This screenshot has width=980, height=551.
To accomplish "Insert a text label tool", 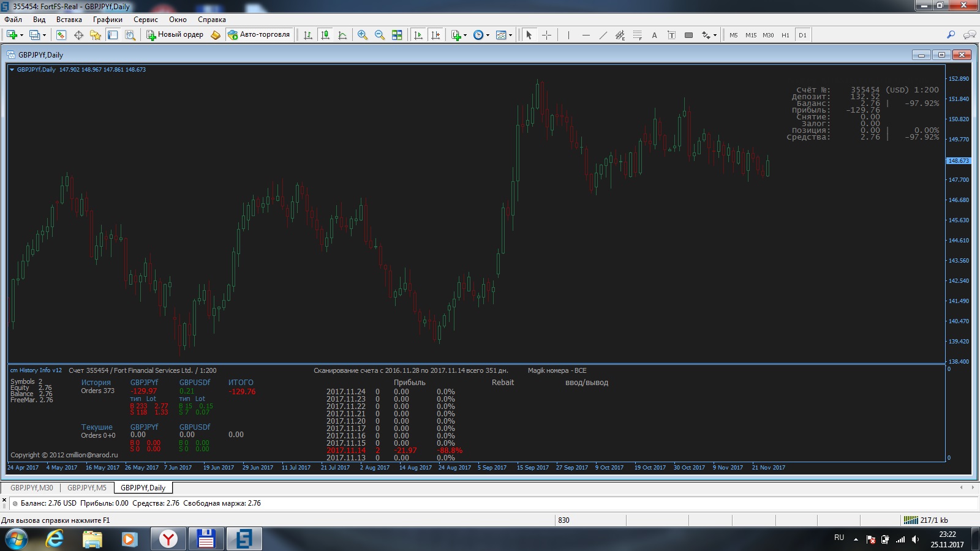I will (x=654, y=35).
